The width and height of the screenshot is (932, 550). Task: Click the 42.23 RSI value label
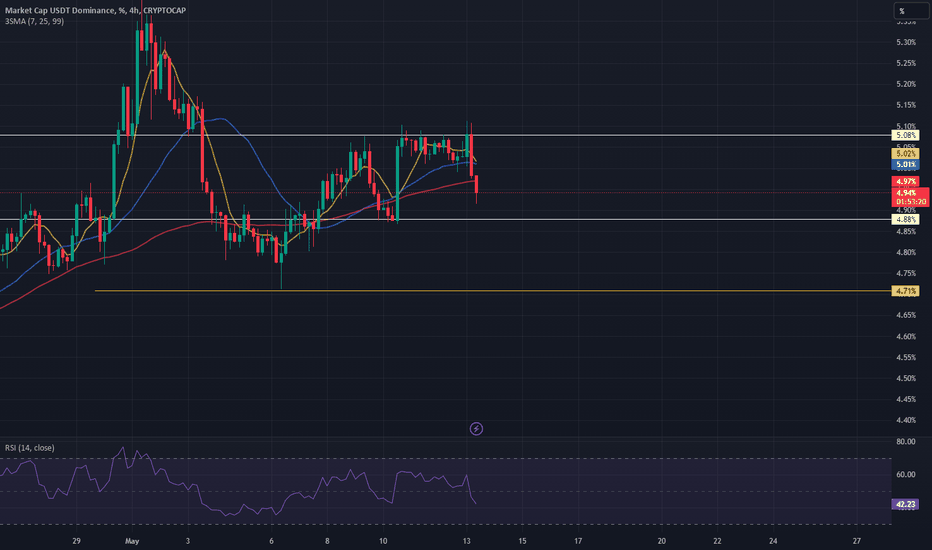pos(906,504)
